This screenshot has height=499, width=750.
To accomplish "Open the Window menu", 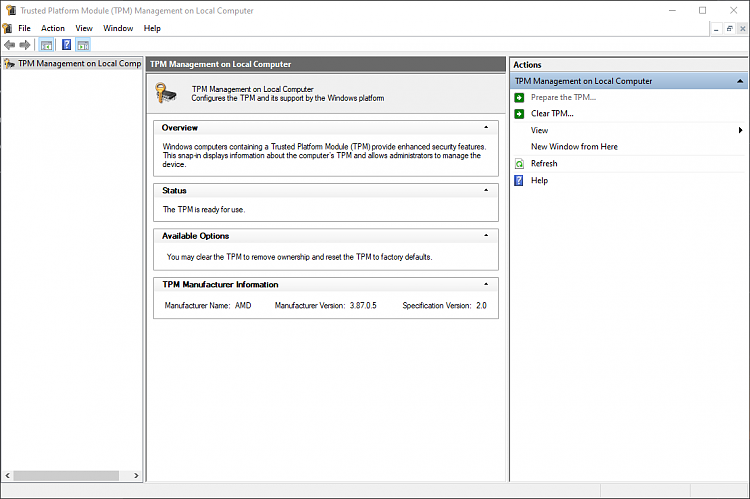I will point(118,28).
